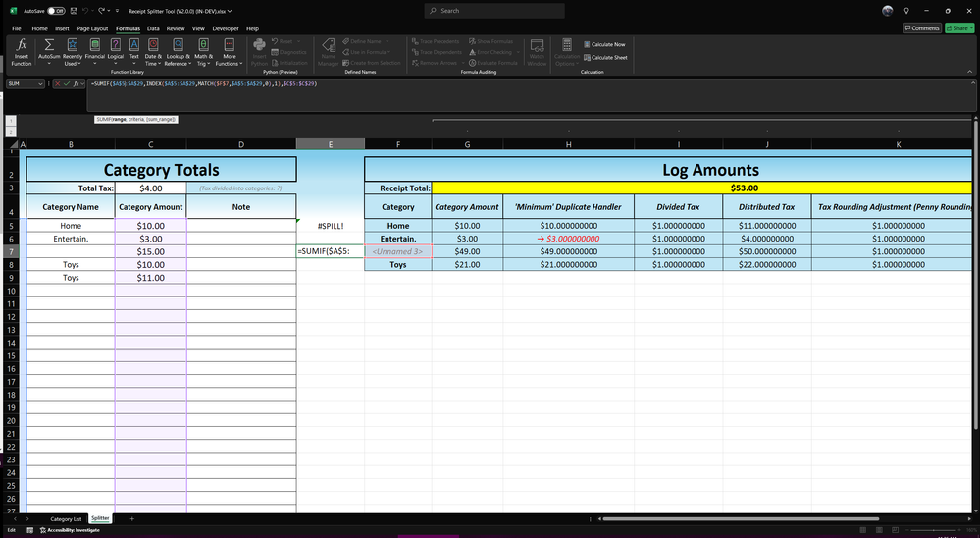980x538 pixels.
Task: Open the Insert Function dialog
Action: [x=22, y=52]
